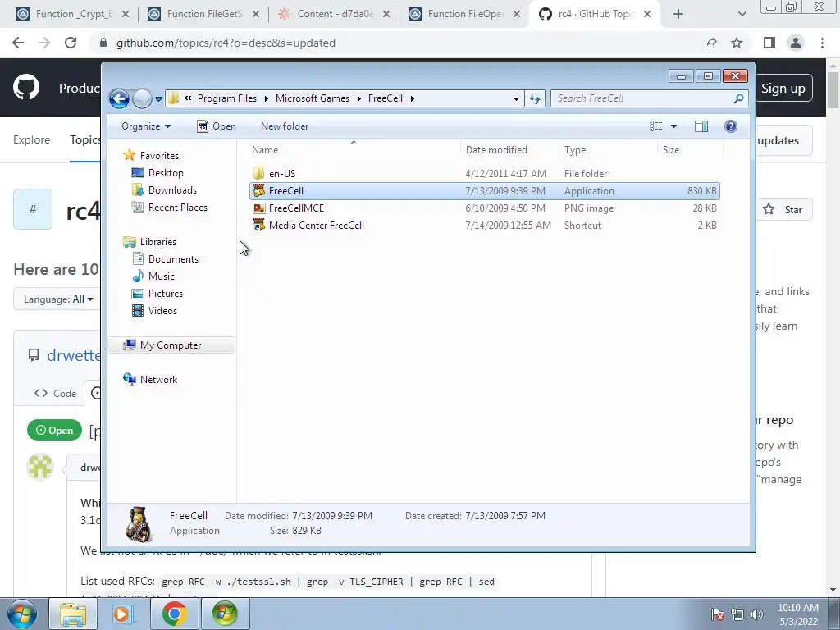840x630 pixels.
Task: Click the Explorer Forward arrow button
Action: pos(142,98)
